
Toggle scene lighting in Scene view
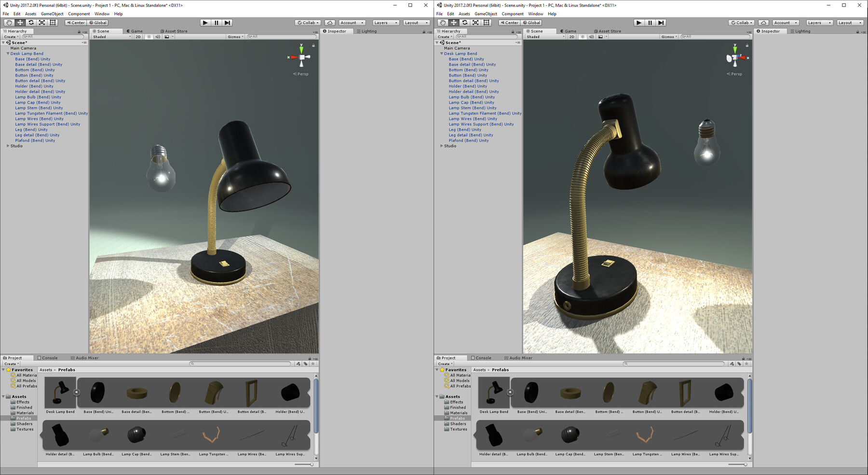[x=148, y=36]
